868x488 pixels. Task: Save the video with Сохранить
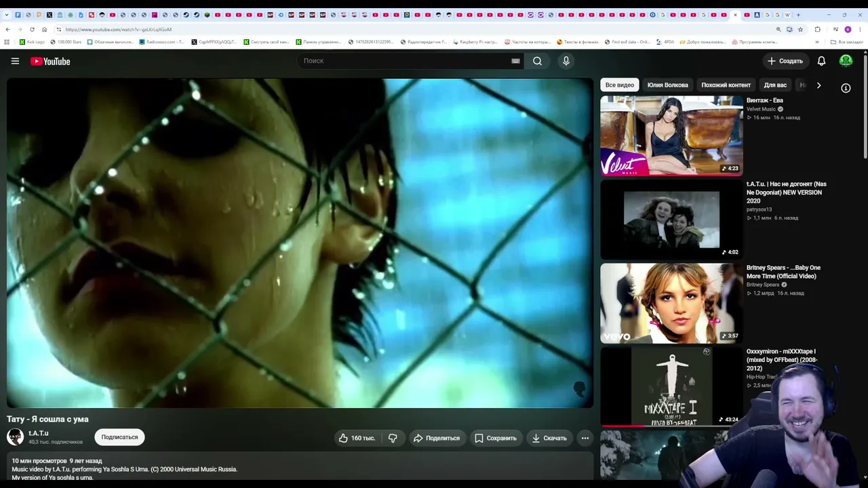coord(496,438)
